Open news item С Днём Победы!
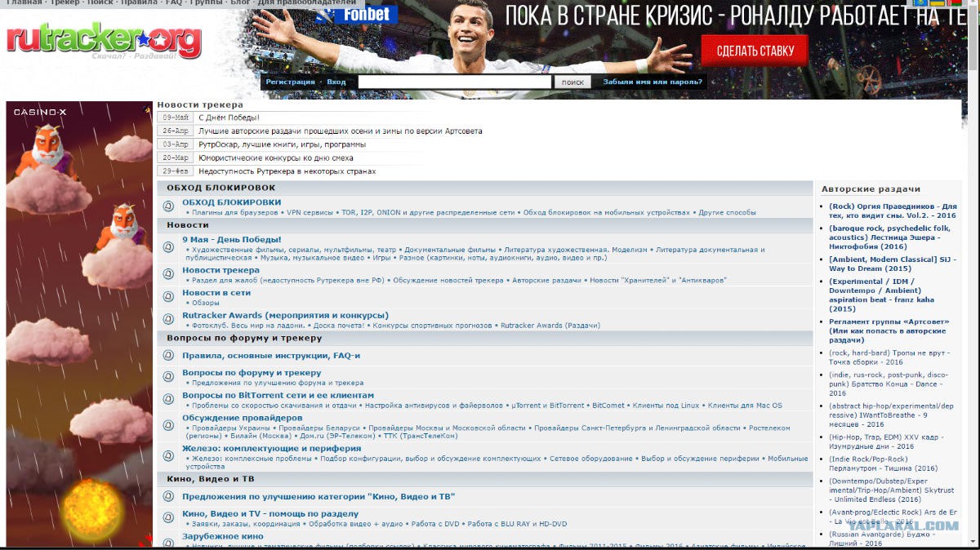This screenshot has width=980, height=550. 229,118
